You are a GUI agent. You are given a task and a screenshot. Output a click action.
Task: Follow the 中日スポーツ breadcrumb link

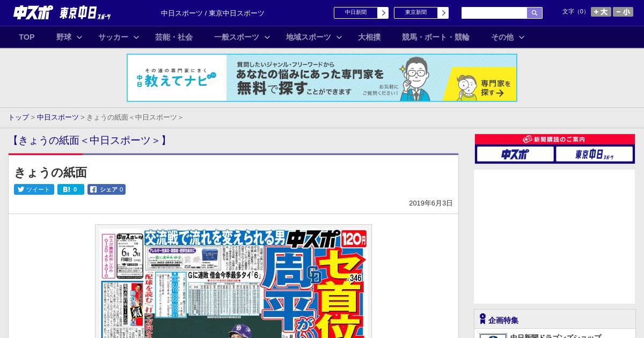[57, 117]
